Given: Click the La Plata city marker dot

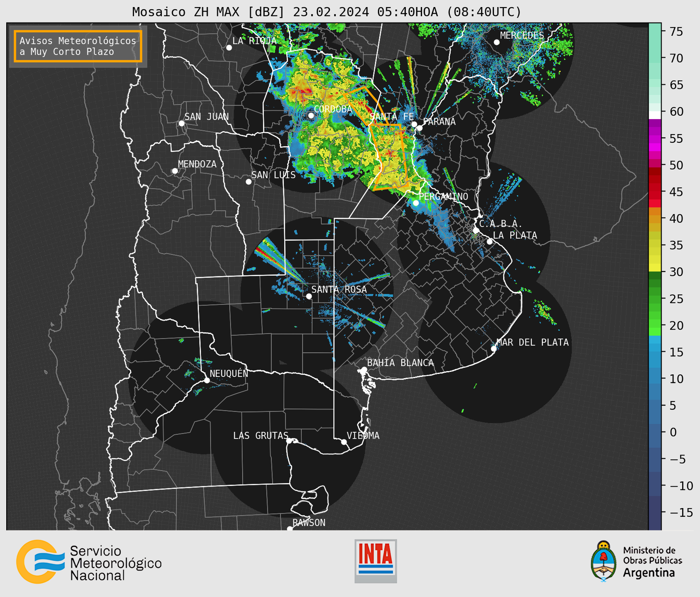Looking at the screenshot, I should coord(490,242).
